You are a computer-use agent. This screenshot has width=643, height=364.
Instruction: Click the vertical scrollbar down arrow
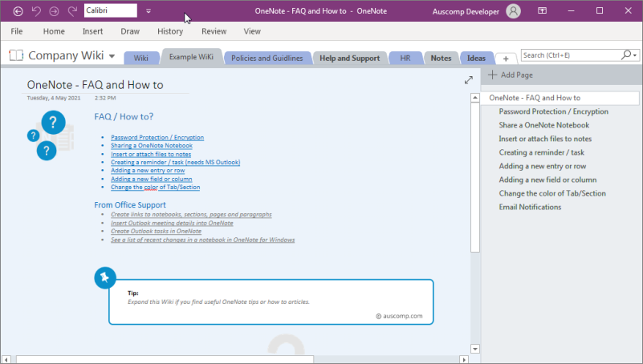tap(475, 349)
